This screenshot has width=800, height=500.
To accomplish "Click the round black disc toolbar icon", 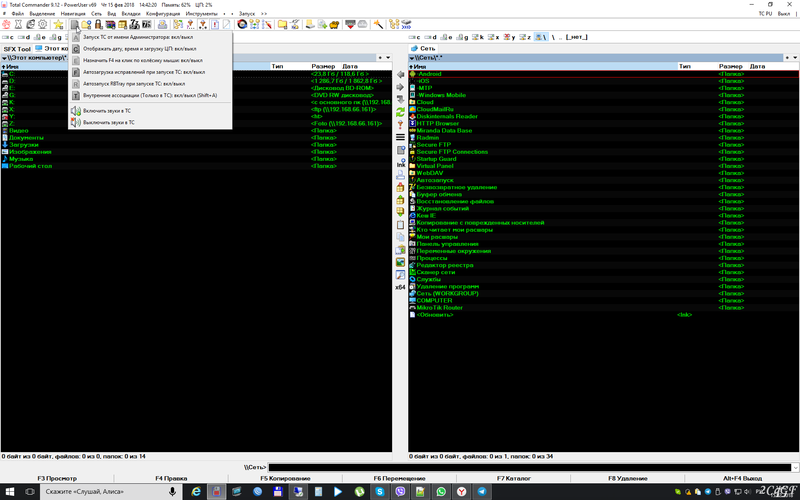I will (x=242, y=24).
